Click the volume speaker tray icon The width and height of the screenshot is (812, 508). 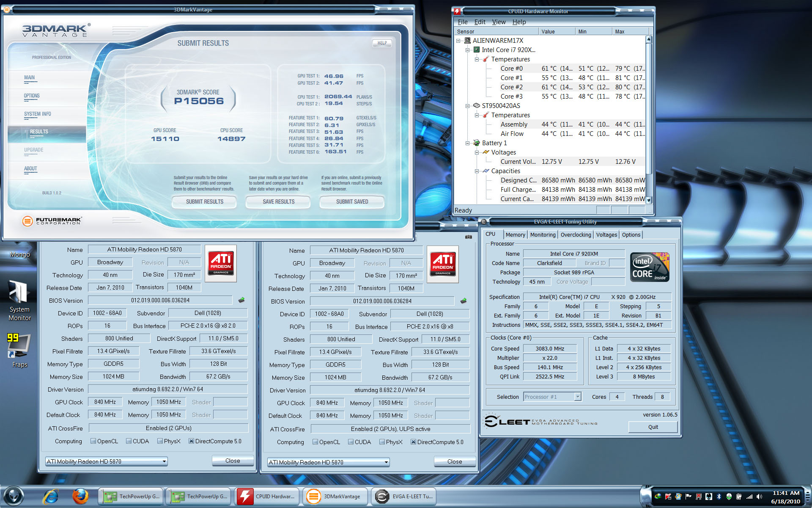coord(759,497)
